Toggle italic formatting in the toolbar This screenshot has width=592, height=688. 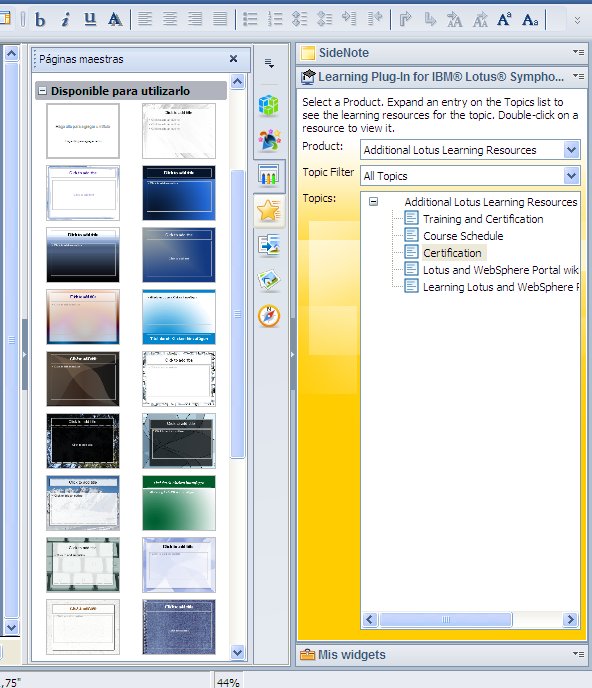coord(65,20)
